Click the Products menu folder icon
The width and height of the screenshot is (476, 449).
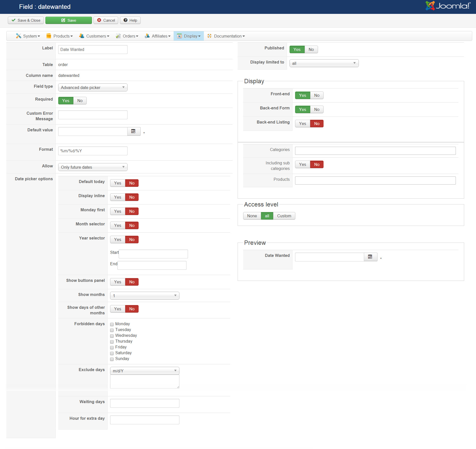49,36
